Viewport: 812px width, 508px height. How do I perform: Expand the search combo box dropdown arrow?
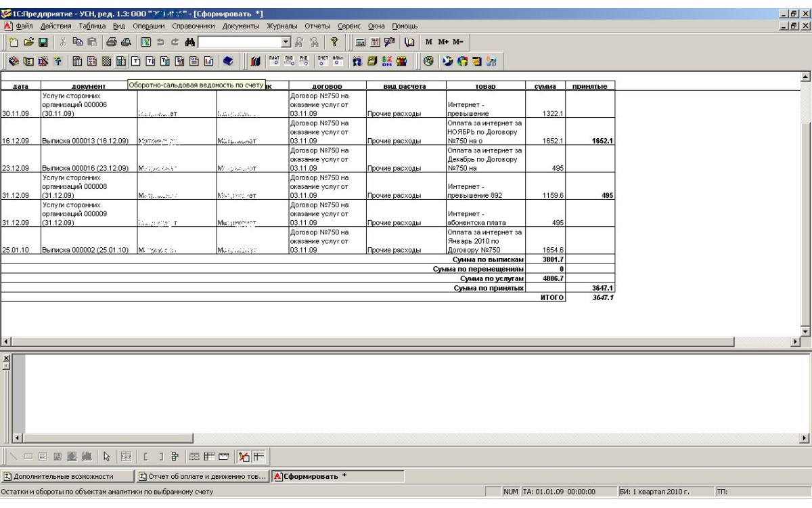[286, 43]
